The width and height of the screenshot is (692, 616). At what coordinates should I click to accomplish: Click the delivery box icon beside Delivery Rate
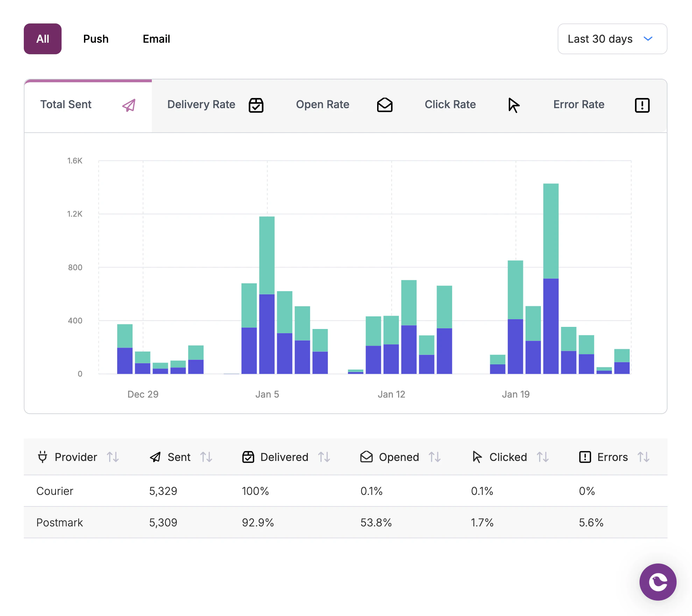[256, 105]
